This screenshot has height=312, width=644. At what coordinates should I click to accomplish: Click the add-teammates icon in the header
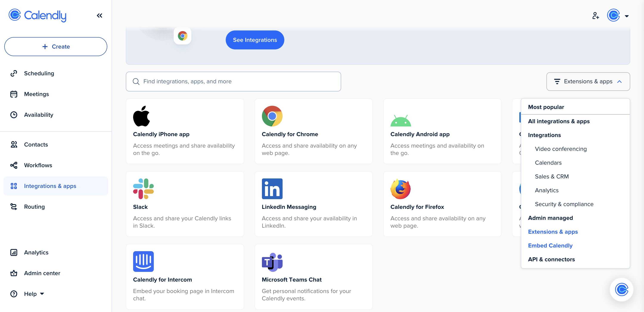[x=596, y=16]
